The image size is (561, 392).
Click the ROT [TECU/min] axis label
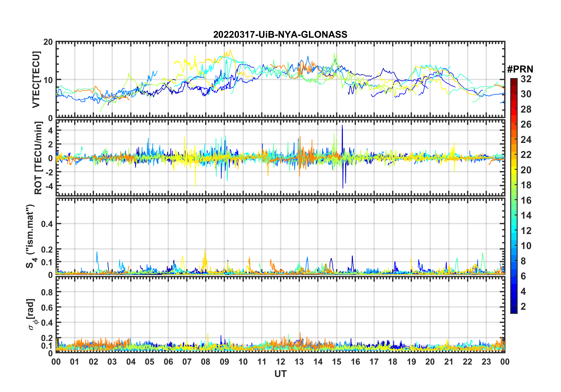(38, 158)
